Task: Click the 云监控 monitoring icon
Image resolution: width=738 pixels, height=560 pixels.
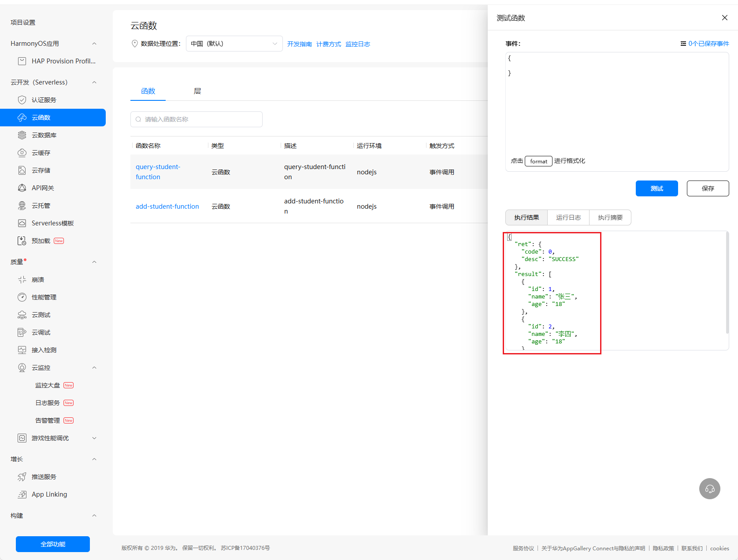Action: [22, 368]
